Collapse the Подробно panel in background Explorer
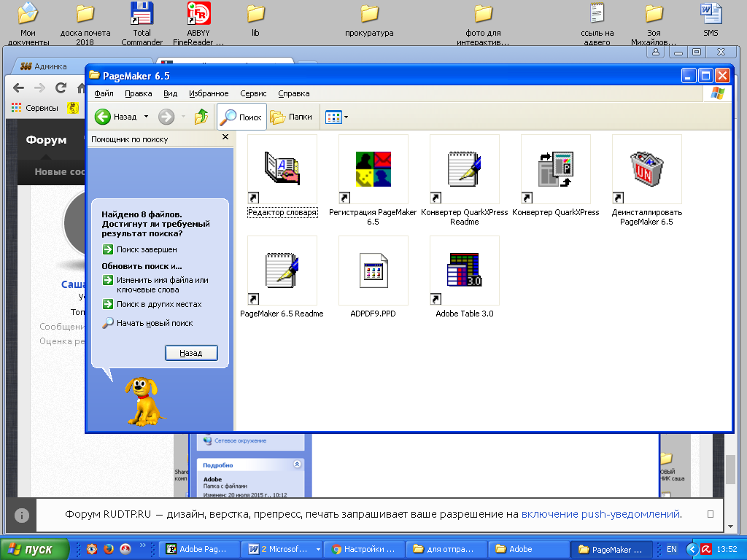The height and width of the screenshot is (560, 747). click(298, 464)
